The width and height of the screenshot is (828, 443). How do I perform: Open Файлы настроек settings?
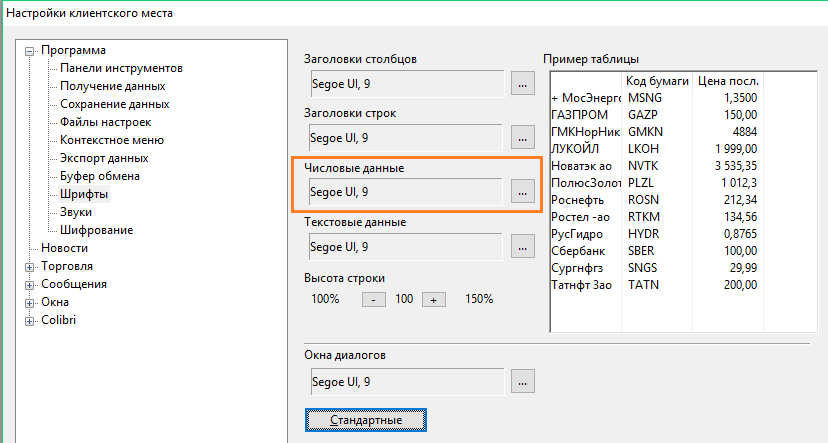click(x=106, y=122)
